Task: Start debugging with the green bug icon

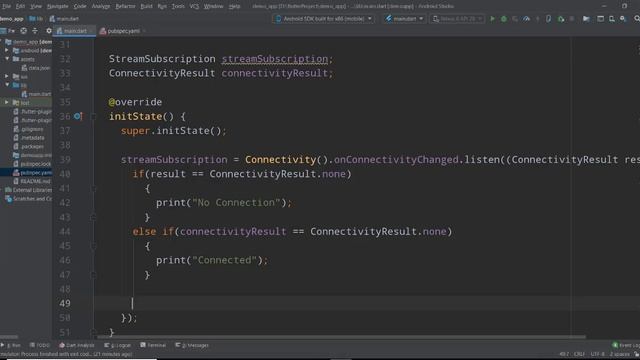Action: [x=504, y=19]
